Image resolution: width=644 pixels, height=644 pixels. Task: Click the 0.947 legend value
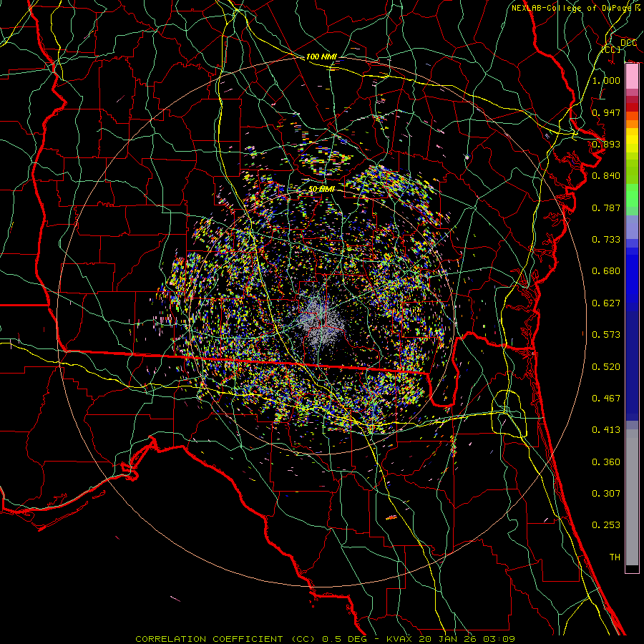(x=606, y=112)
